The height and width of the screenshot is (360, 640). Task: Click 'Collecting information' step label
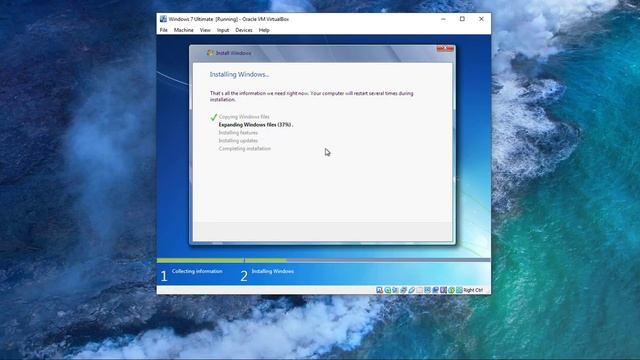click(197, 271)
